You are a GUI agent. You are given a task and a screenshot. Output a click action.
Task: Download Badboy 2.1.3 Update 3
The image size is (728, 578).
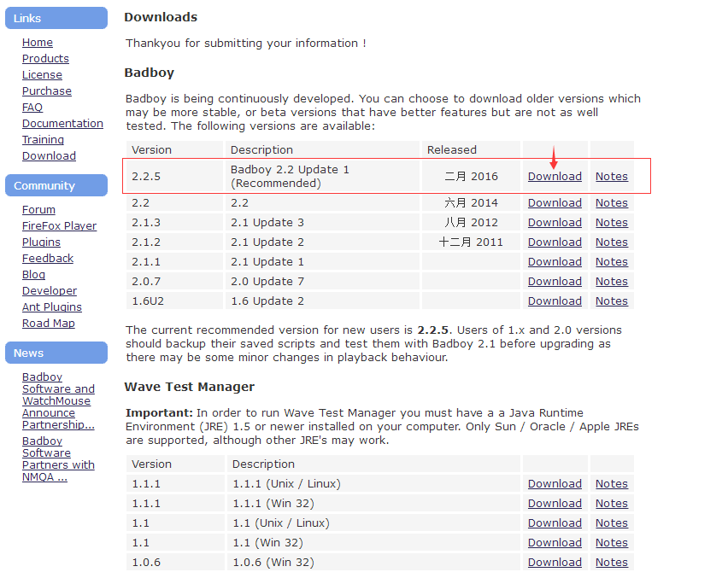(555, 222)
